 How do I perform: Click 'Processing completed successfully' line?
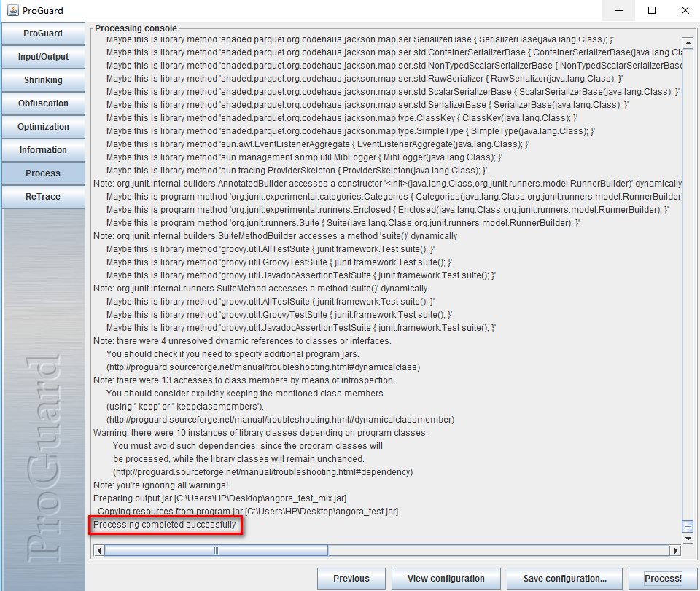164,525
